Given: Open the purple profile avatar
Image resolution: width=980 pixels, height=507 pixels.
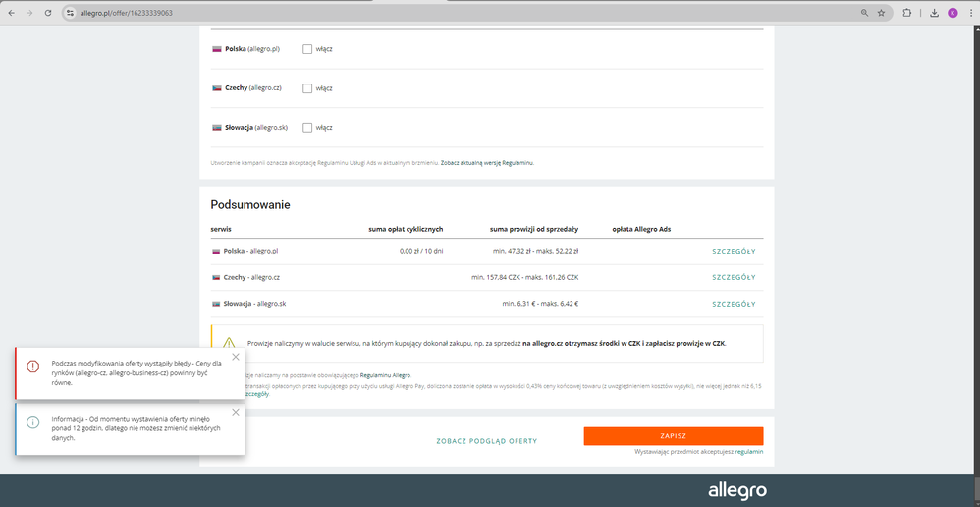Looking at the screenshot, I should coord(953,13).
